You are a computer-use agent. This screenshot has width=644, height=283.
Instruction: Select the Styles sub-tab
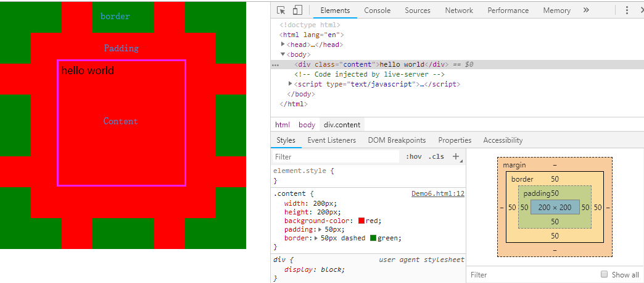pyautogui.click(x=286, y=140)
